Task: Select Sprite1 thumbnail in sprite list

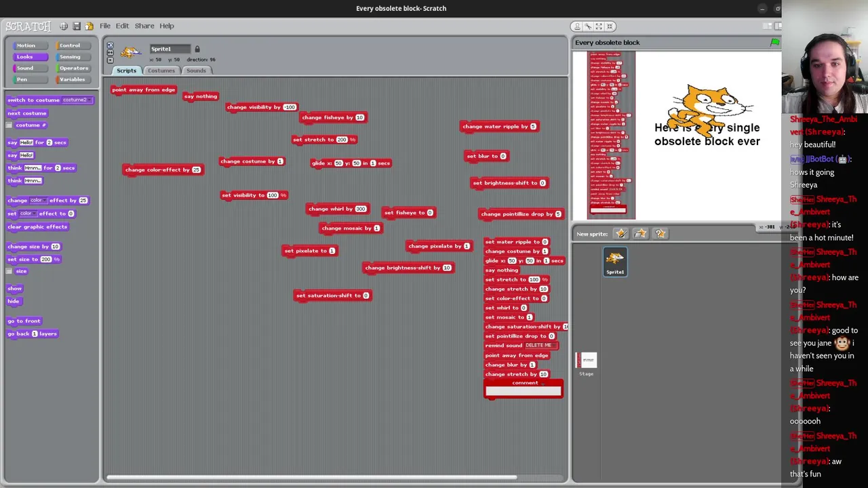Action: (615, 262)
